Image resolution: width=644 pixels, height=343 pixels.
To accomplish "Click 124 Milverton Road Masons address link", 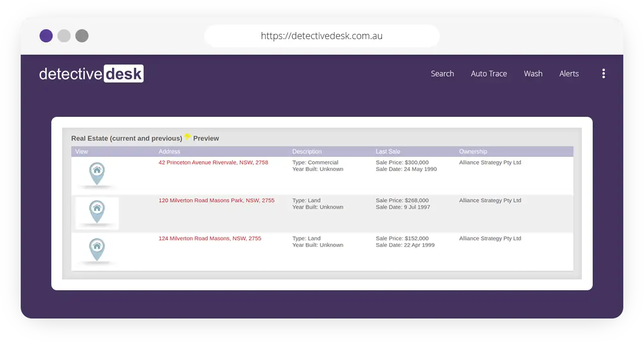I will (210, 238).
